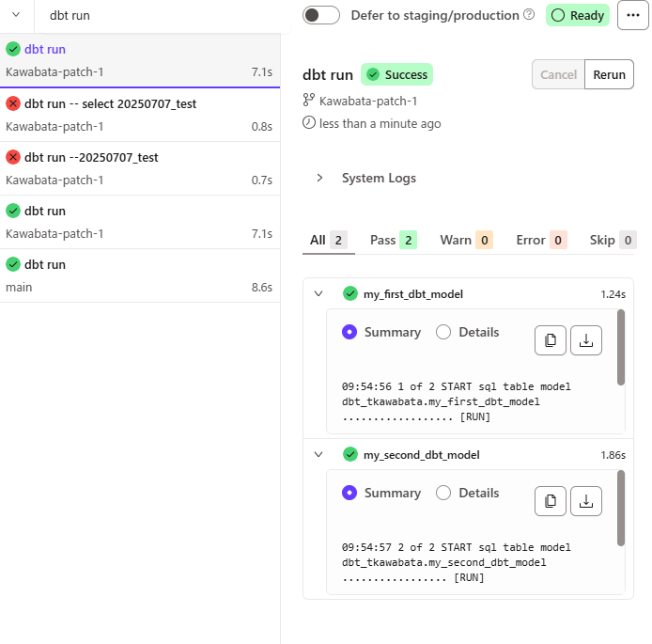Viewport: 652px width, 644px height.
Task: Copy the my_first_dbt_model log output
Action: [551, 340]
